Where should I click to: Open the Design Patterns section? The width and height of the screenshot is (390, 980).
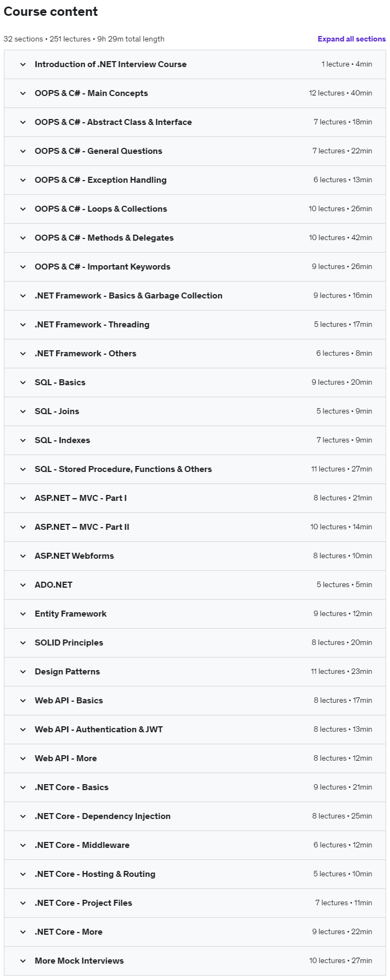pos(194,672)
